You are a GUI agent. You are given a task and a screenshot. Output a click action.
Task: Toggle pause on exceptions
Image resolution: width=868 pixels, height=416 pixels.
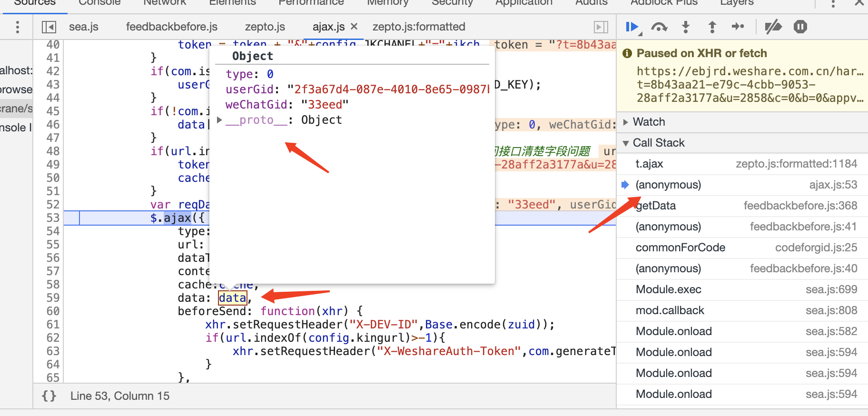point(800,27)
